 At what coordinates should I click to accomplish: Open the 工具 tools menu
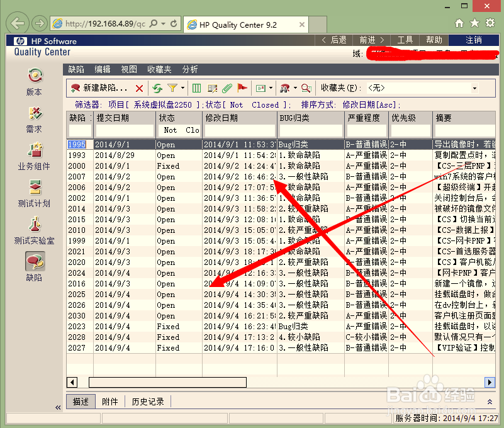pyautogui.click(x=405, y=40)
